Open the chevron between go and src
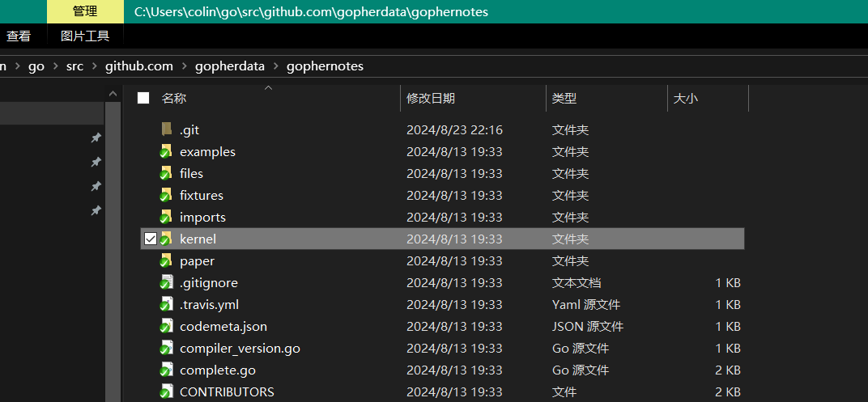This screenshot has height=402, width=868. tap(55, 66)
